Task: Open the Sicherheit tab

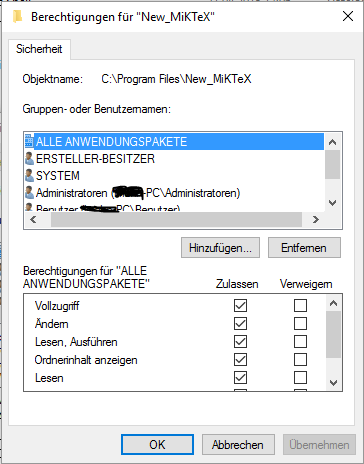Action: (x=39, y=49)
